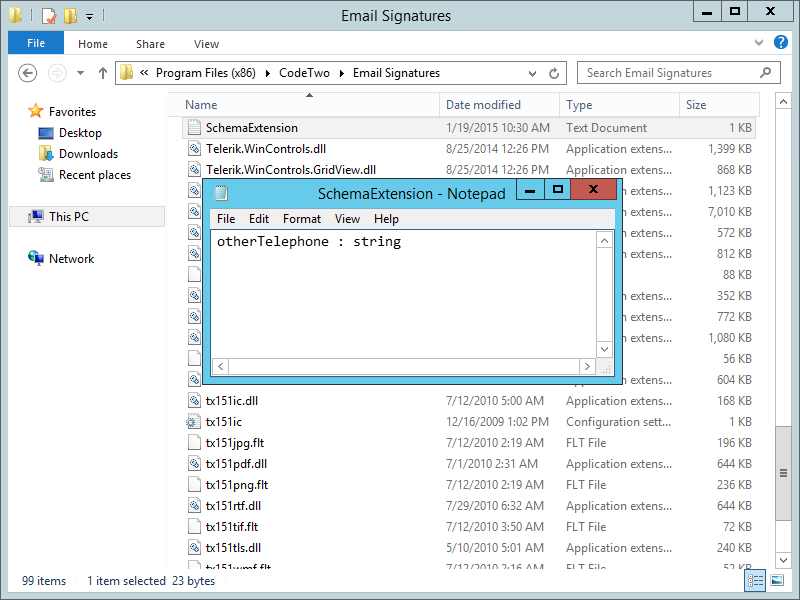This screenshot has height=600, width=800.
Task: Click the Back navigation arrow in Explorer
Action: [28, 73]
